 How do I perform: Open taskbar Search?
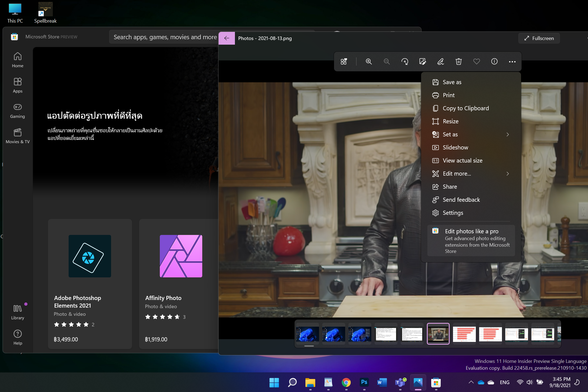pyautogui.click(x=292, y=382)
